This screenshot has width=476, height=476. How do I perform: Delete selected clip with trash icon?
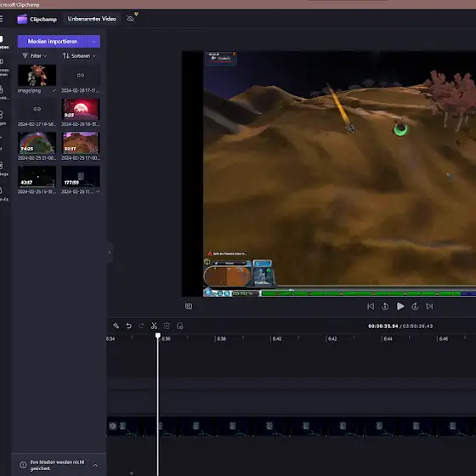click(167, 326)
